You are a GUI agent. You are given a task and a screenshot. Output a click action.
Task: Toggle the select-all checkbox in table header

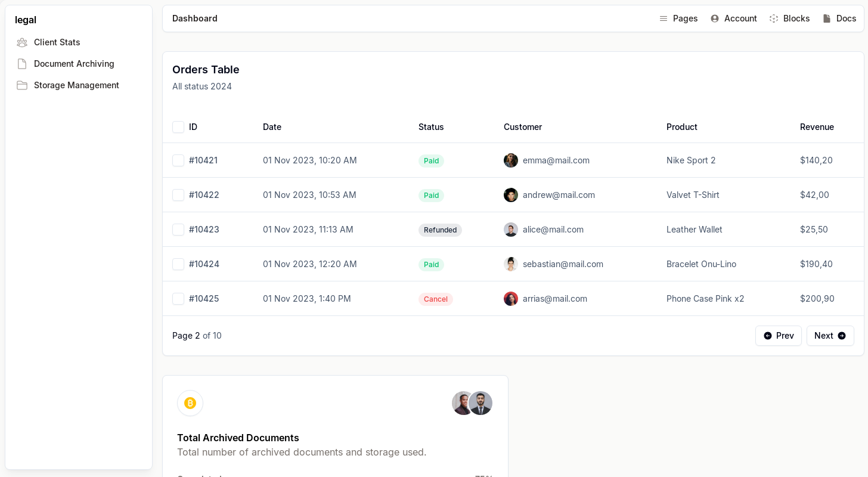(178, 127)
